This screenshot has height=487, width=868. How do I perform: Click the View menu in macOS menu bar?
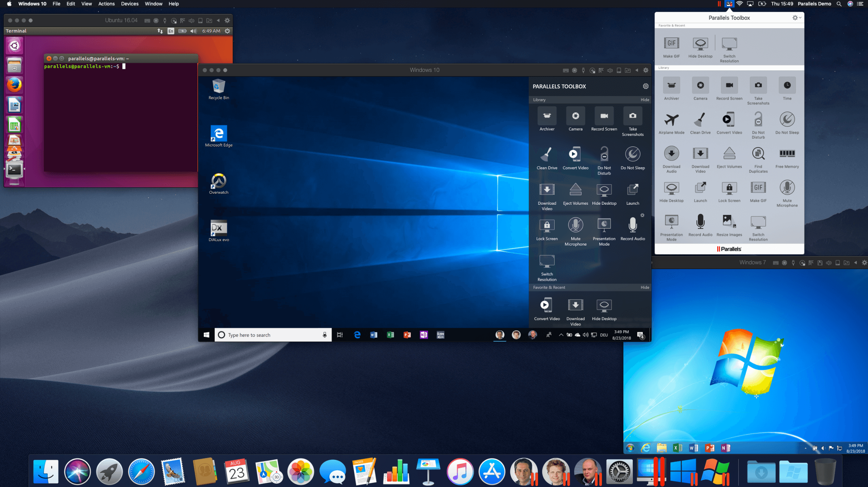coord(87,3)
